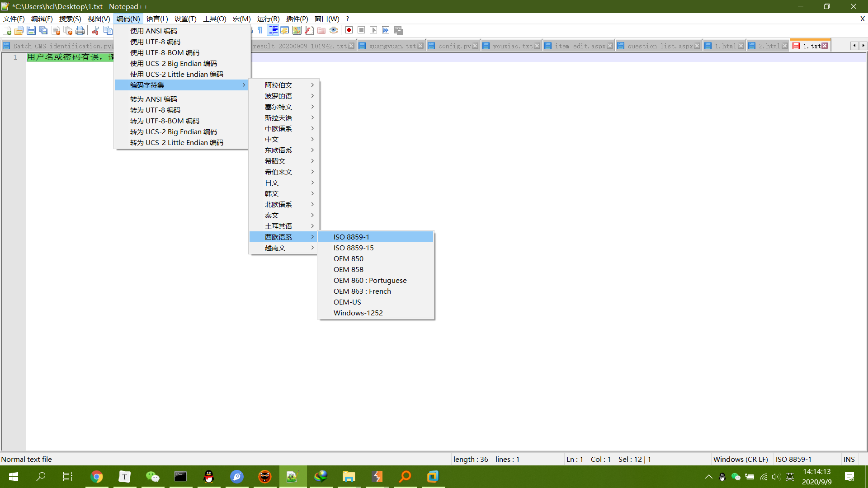Expand the 中文 submenu
Image resolution: width=868 pixels, height=488 pixels.
(284, 139)
